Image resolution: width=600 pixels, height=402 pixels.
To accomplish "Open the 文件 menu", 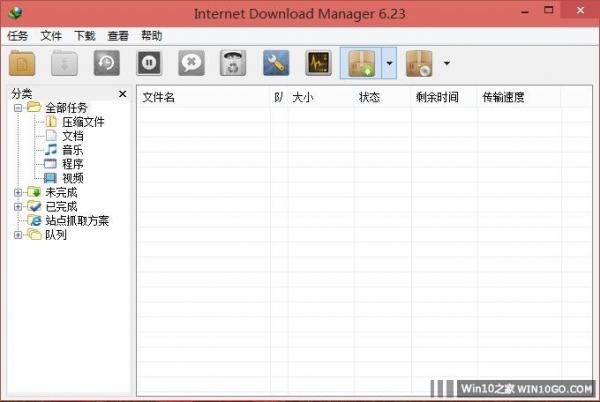I will (x=51, y=36).
